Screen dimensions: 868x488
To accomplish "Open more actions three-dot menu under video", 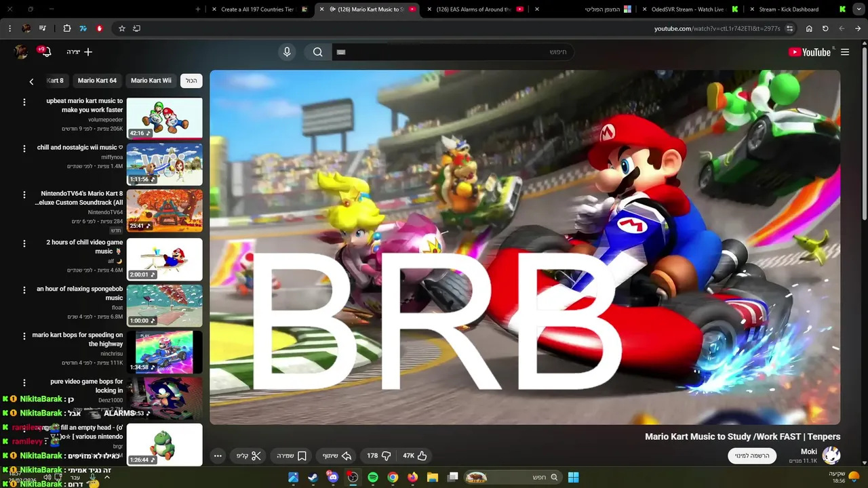I will point(218,456).
